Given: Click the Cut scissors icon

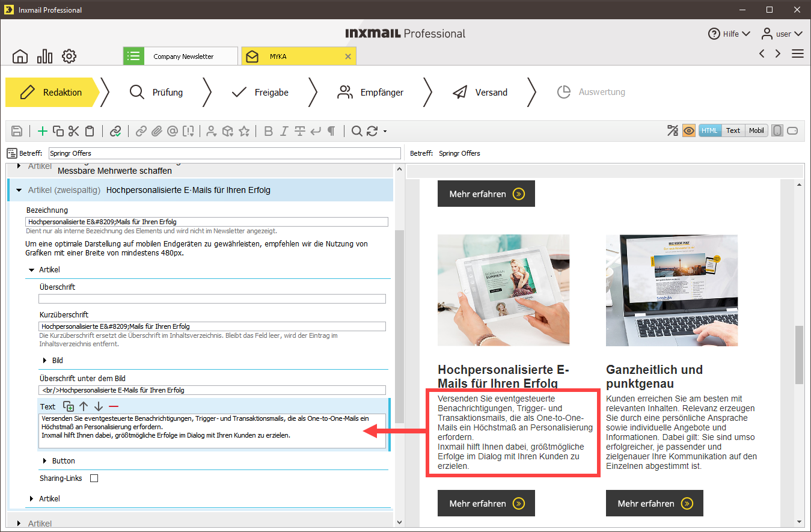Looking at the screenshot, I should pos(74,131).
